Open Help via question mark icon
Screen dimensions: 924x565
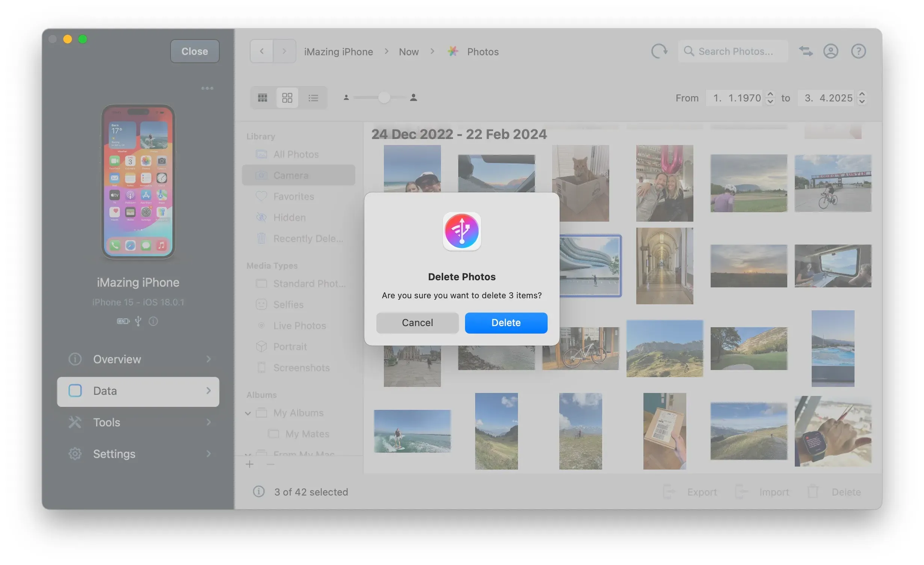[x=859, y=51]
